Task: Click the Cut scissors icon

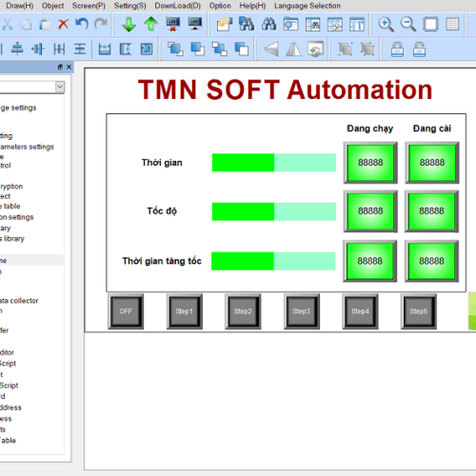Action: pos(7,24)
